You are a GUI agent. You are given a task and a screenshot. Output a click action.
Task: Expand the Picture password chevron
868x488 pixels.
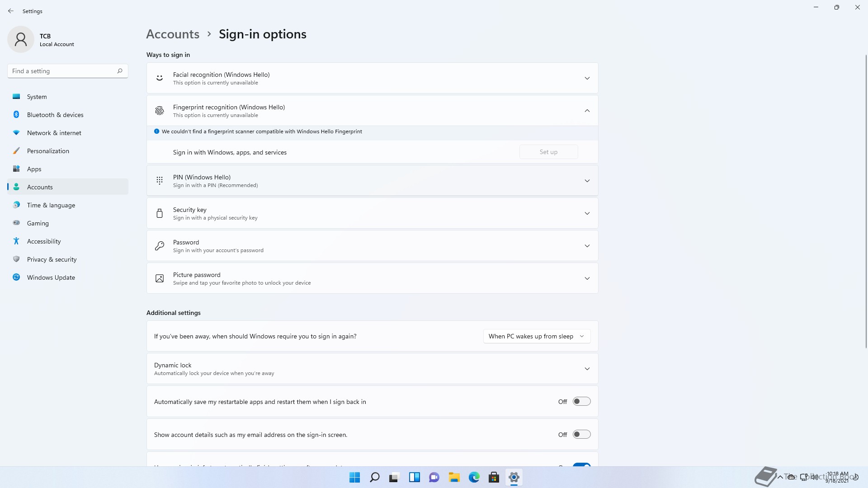pos(587,278)
